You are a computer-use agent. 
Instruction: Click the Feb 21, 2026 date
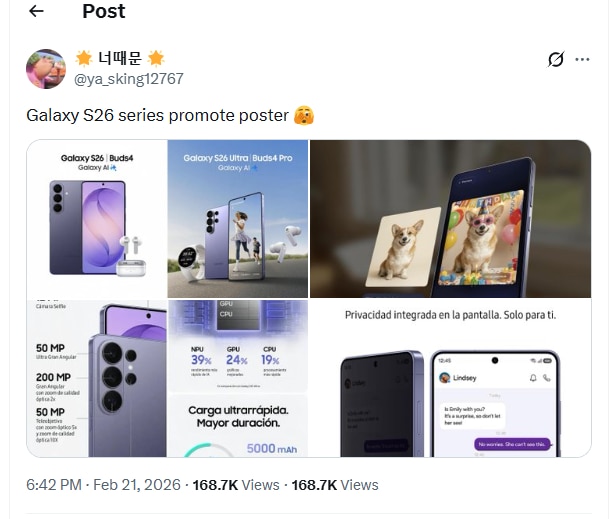[138, 485]
